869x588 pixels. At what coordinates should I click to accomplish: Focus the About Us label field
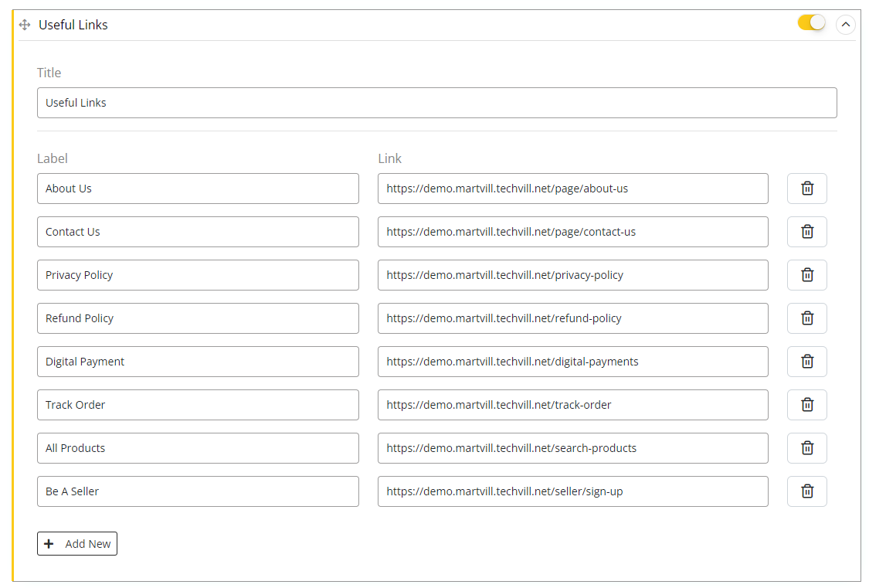pyautogui.click(x=198, y=189)
